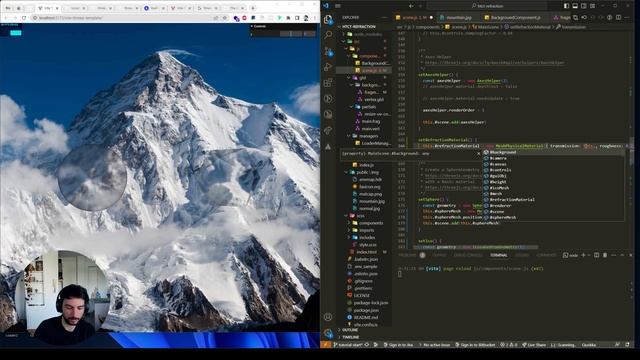
Task: Collapse the components folder under js
Action: (369, 56)
